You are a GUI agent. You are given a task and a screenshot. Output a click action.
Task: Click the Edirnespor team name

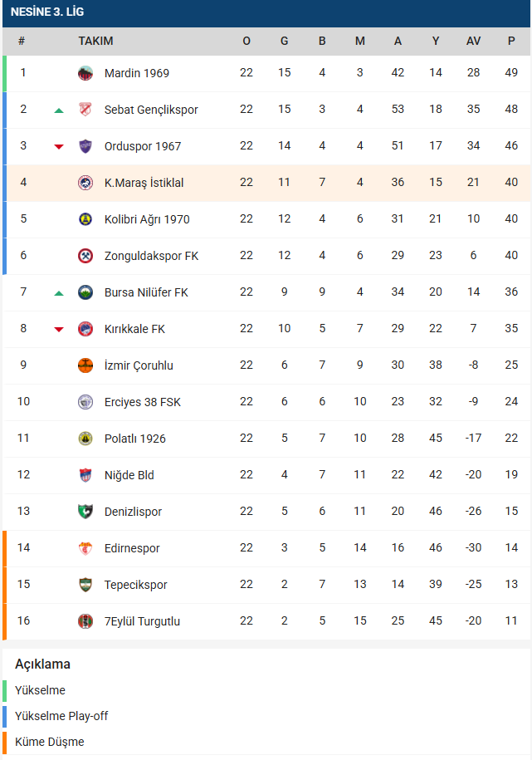(132, 548)
